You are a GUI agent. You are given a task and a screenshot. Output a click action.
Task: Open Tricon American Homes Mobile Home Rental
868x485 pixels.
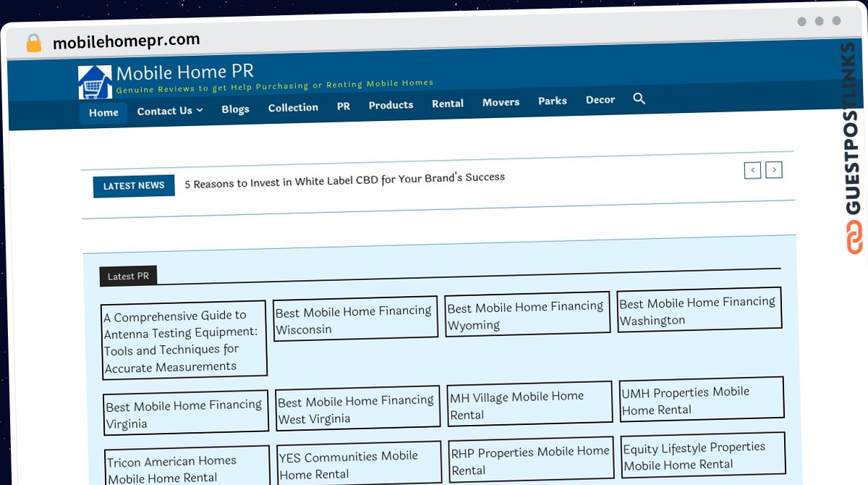[x=187, y=467]
